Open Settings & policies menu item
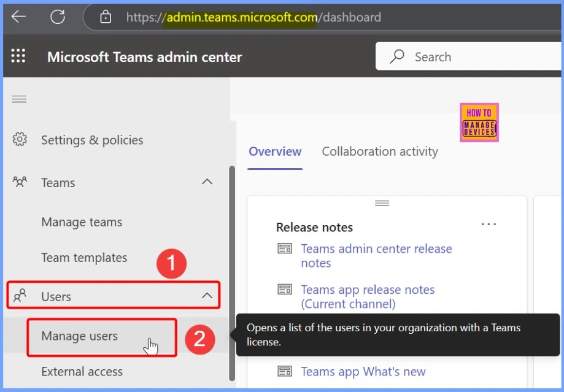This screenshot has height=392, width=564. tap(92, 140)
